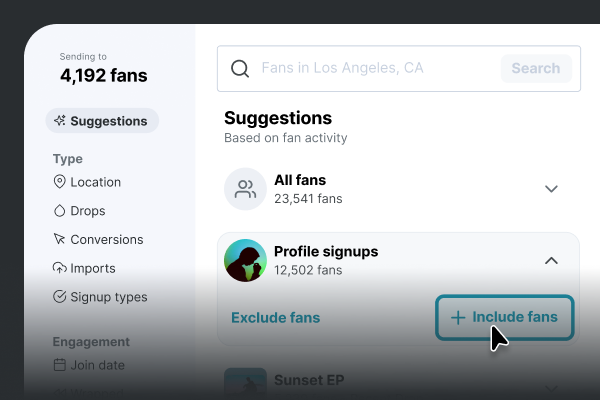
Task: Click the Search button
Action: [536, 69]
